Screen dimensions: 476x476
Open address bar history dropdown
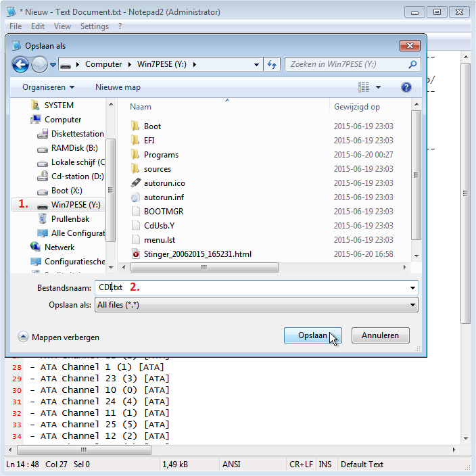click(256, 64)
